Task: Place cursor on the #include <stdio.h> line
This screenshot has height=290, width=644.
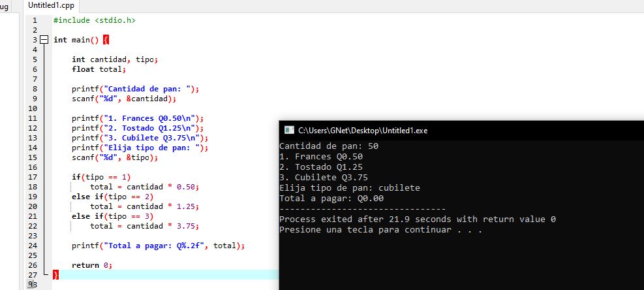Action: (x=94, y=20)
